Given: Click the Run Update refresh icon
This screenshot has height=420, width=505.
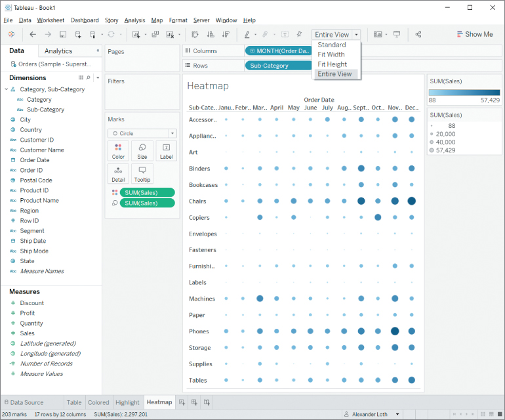Looking at the screenshot, I should [x=111, y=34].
